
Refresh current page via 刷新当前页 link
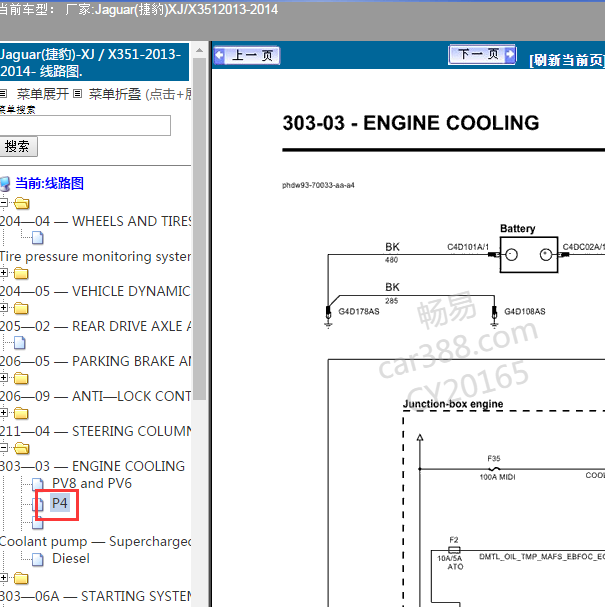(x=567, y=60)
